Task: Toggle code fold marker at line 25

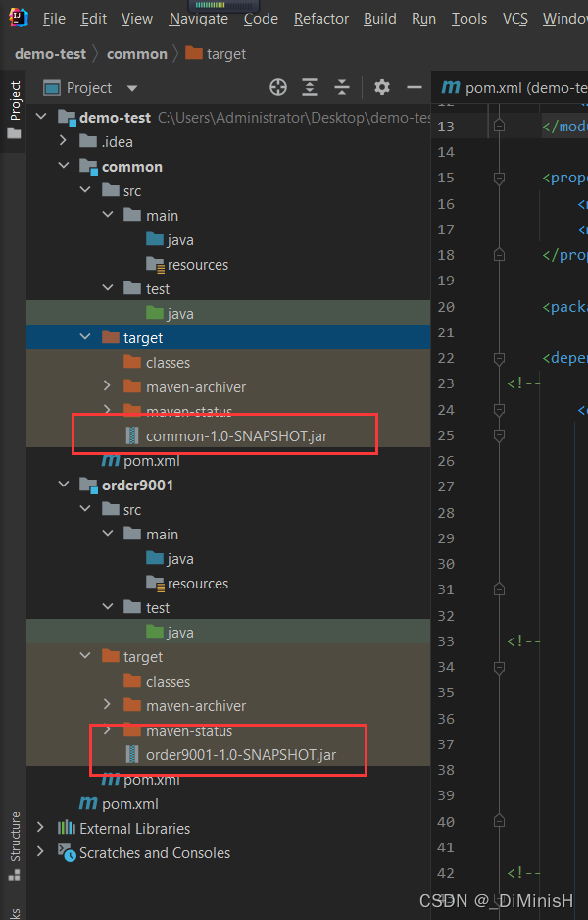Action: [x=499, y=435]
